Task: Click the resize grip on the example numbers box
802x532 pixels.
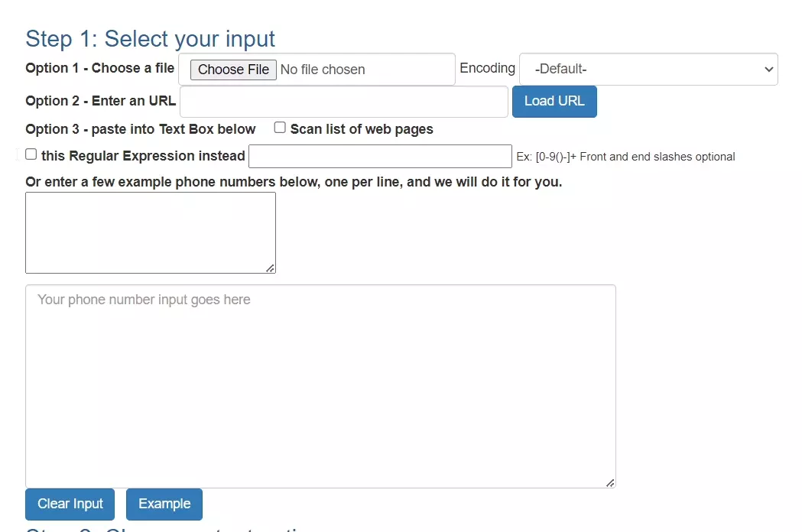Action: tap(271, 268)
